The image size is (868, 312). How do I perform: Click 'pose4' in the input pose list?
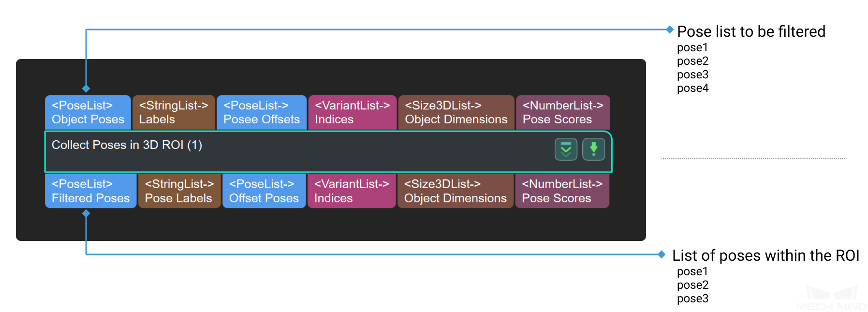click(x=692, y=88)
